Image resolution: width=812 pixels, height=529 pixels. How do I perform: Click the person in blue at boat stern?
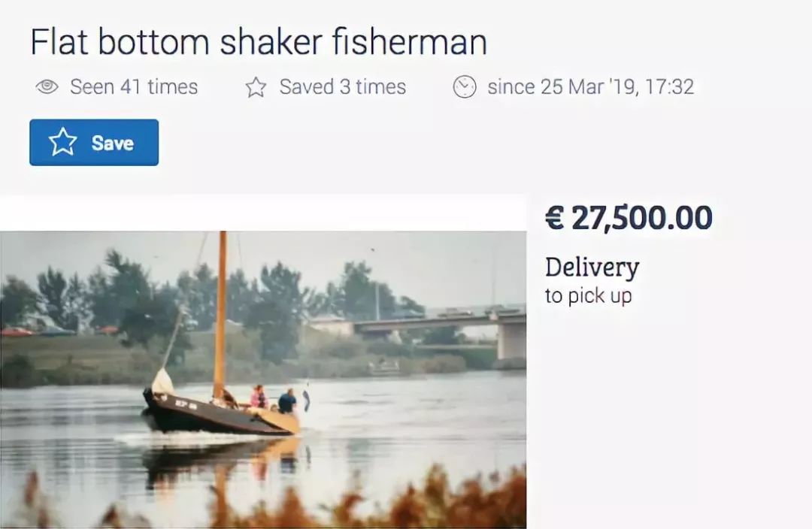(287, 401)
